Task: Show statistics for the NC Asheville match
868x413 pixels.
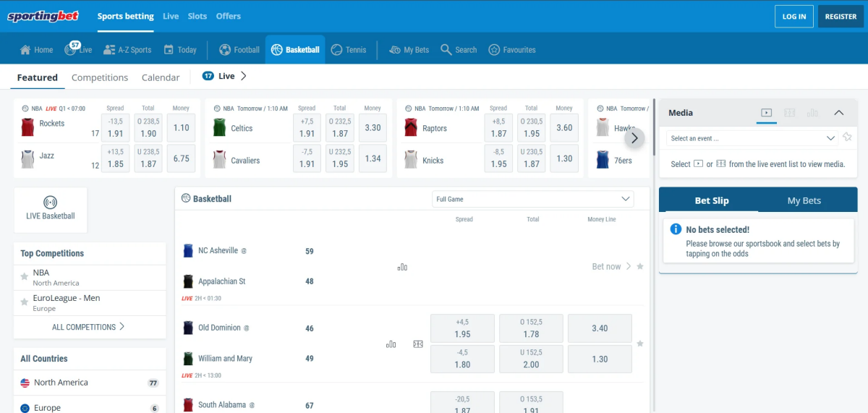Action: click(402, 267)
